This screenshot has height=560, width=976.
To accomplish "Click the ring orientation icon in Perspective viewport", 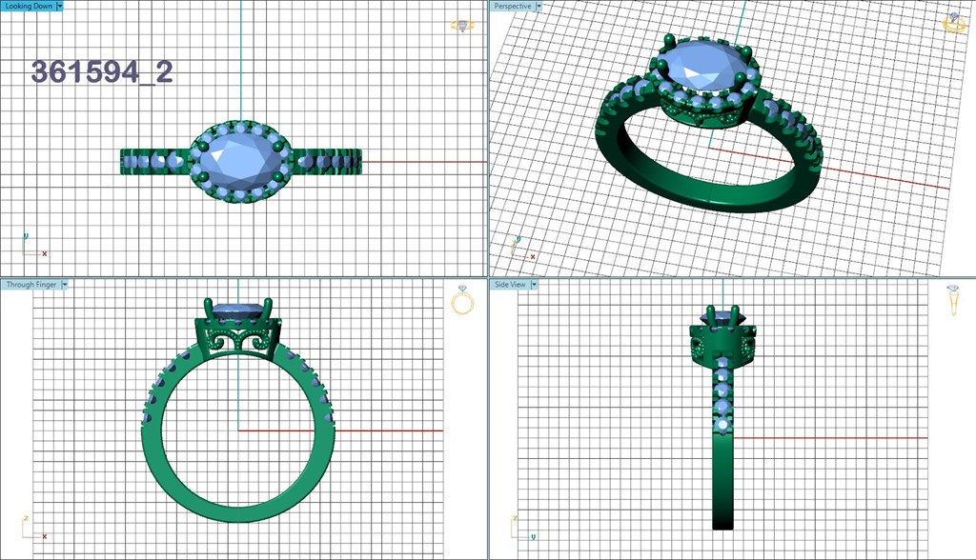I will (954, 23).
